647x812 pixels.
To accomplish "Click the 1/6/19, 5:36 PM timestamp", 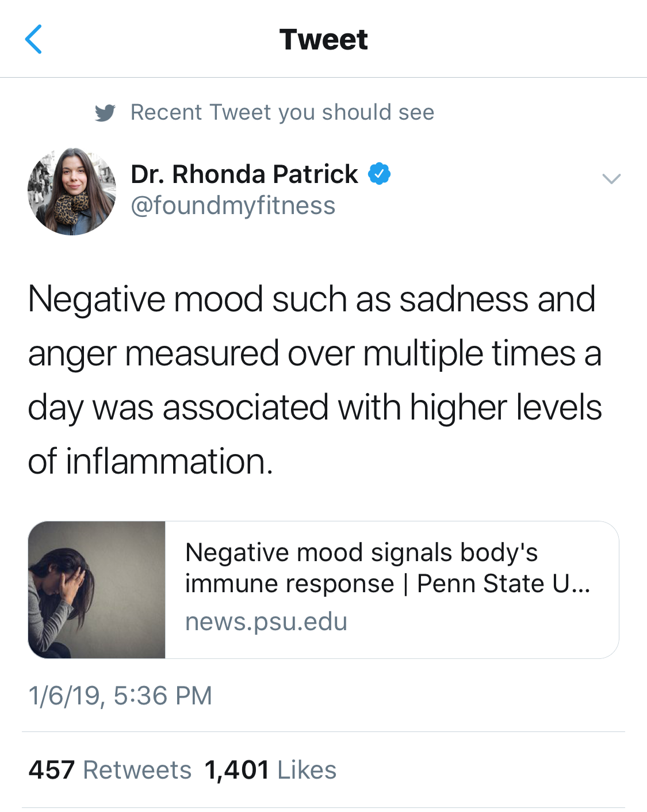I will 120,695.
